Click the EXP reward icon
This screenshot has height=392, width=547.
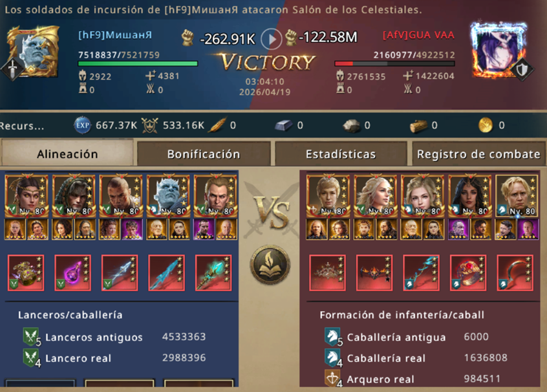[82, 125]
